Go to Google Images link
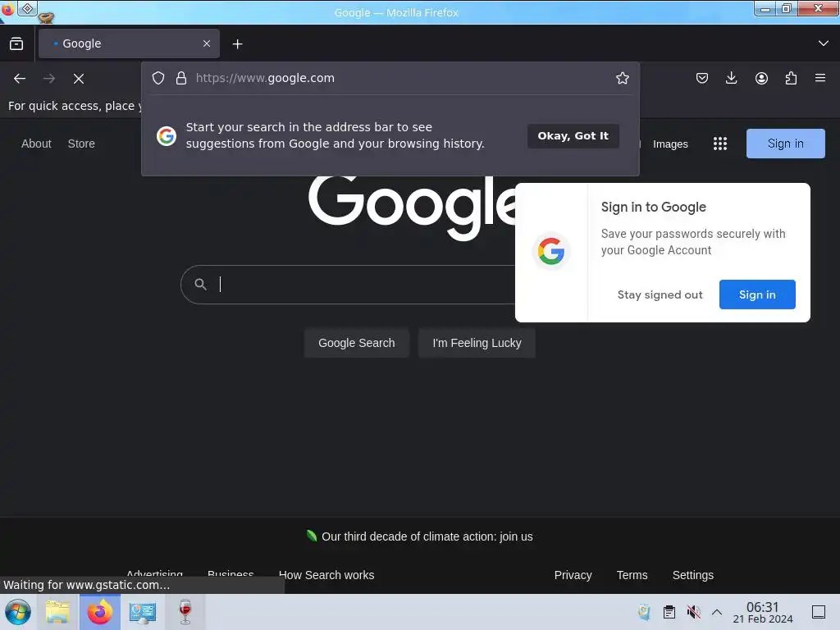The width and height of the screenshot is (840, 630). [670, 144]
